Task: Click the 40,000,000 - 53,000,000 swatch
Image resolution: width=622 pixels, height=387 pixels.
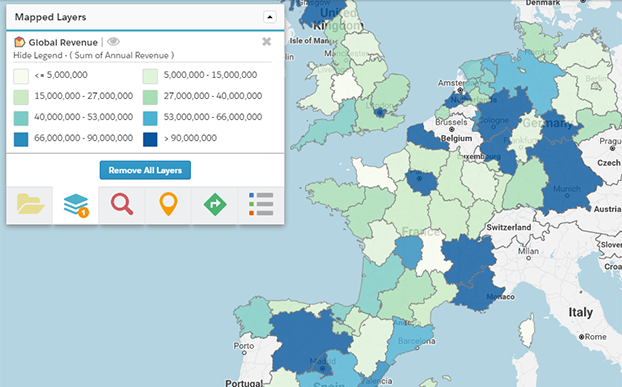Action: pyautogui.click(x=21, y=118)
